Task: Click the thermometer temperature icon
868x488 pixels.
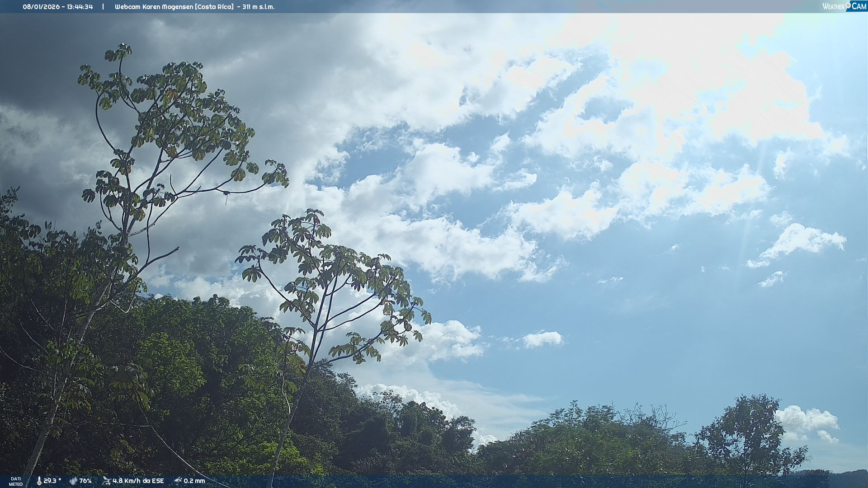Action: 39,481
